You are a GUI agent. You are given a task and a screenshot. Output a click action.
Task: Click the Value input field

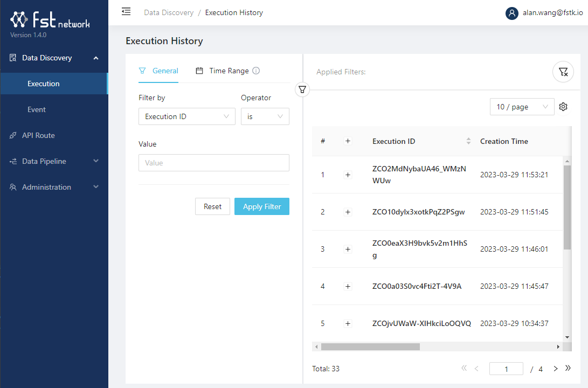coord(213,163)
